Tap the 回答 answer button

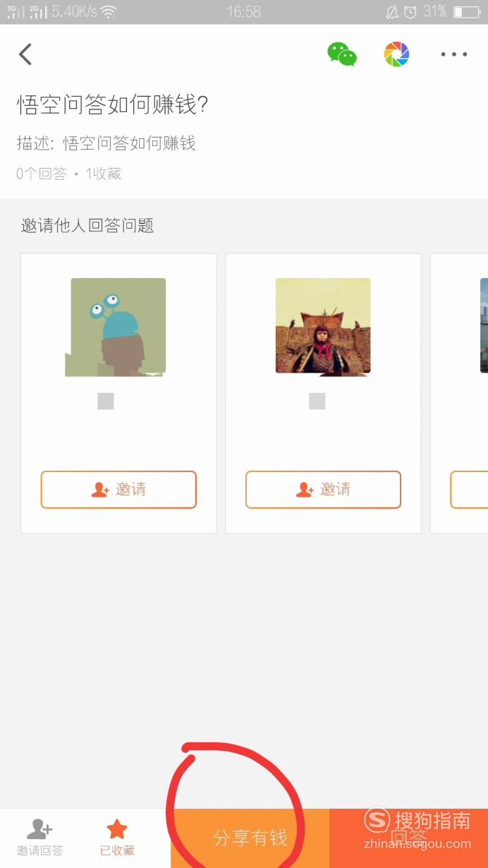(409, 838)
